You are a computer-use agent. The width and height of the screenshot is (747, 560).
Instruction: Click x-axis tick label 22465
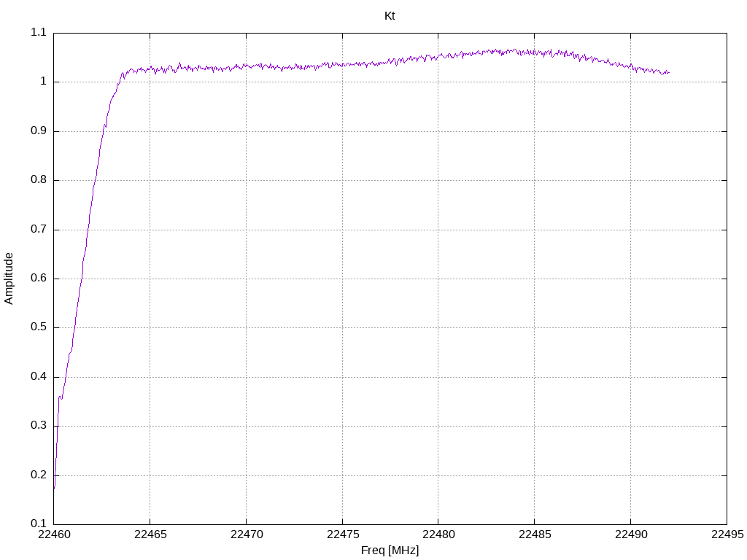[x=150, y=534]
